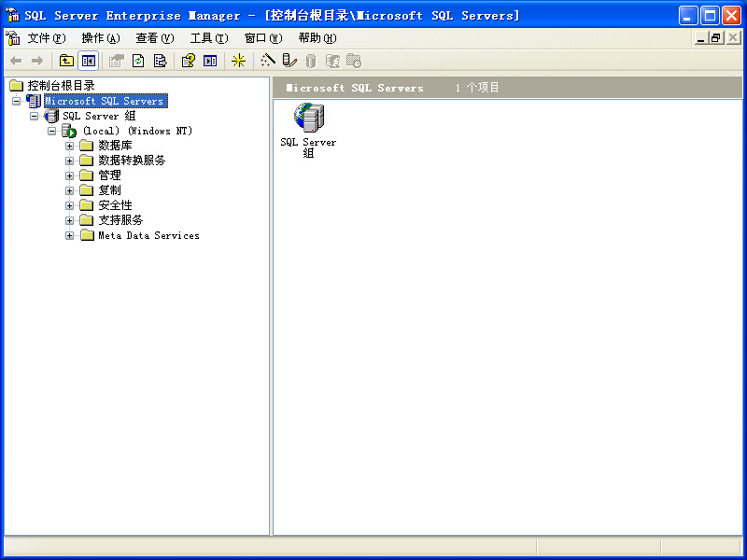Click the New Job toolbar icon
This screenshot has width=747, height=560.
coord(354,61)
